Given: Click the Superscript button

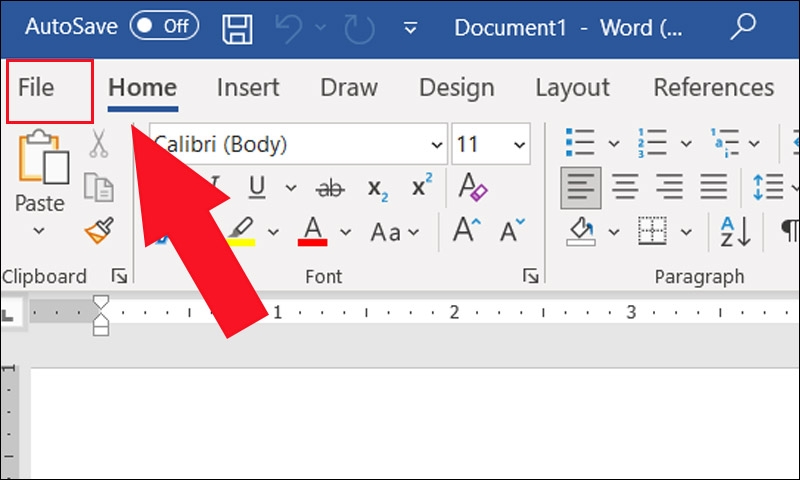Looking at the screenshot, I should pos(421,185).
